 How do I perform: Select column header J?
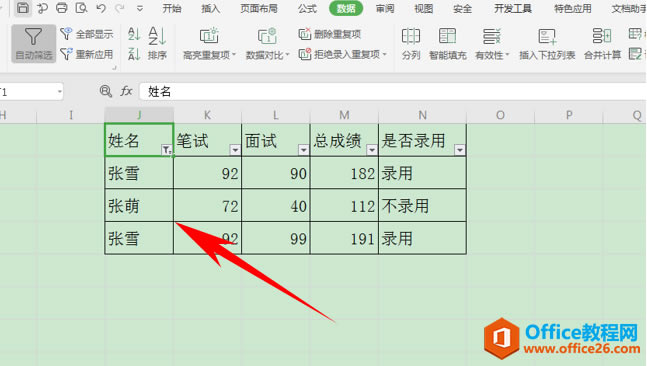pyautogui.click(x=139, y=115)
